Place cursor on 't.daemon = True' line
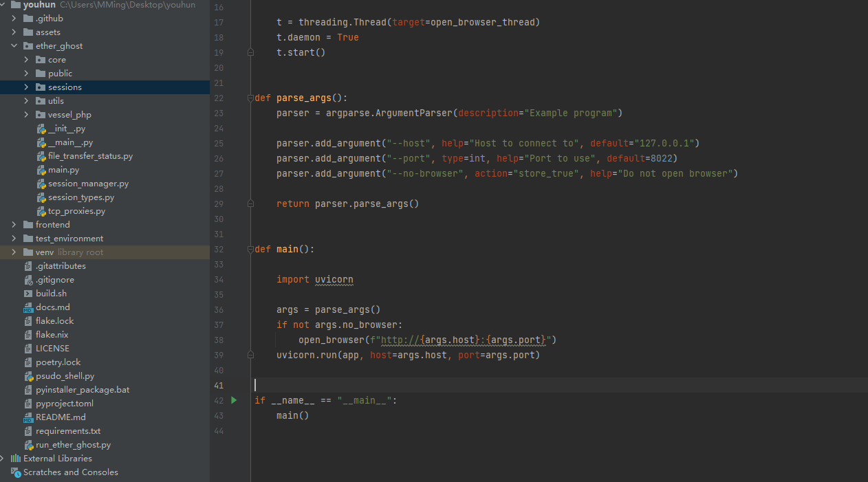Image resolution: width=868 pixels, height=482 pixels. coord(318,37)
